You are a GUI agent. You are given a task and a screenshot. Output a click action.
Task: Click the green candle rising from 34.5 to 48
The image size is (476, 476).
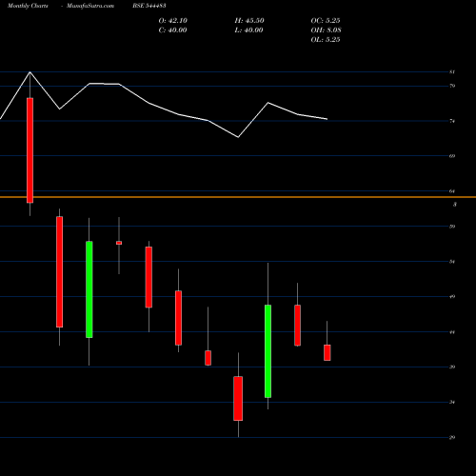268,351
